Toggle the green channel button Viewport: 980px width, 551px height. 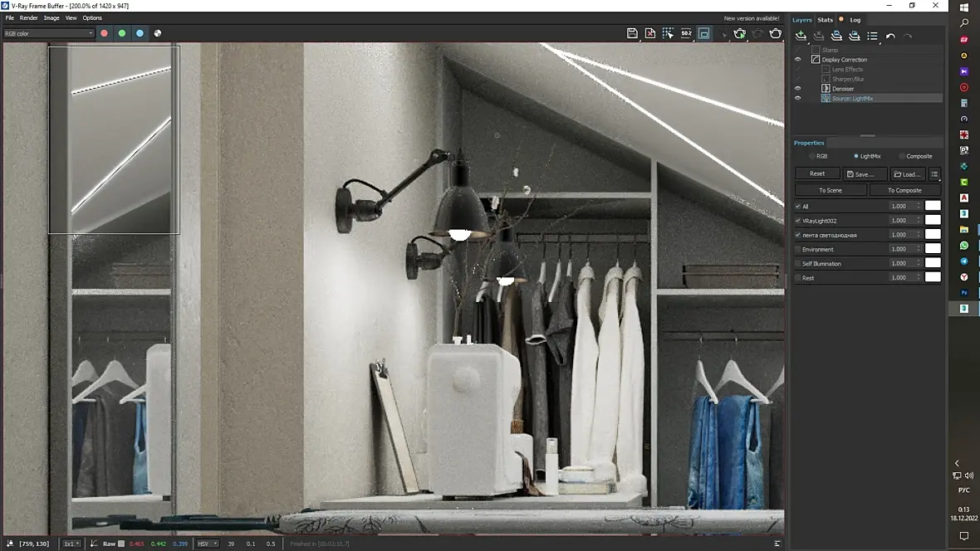coord(122,33)
